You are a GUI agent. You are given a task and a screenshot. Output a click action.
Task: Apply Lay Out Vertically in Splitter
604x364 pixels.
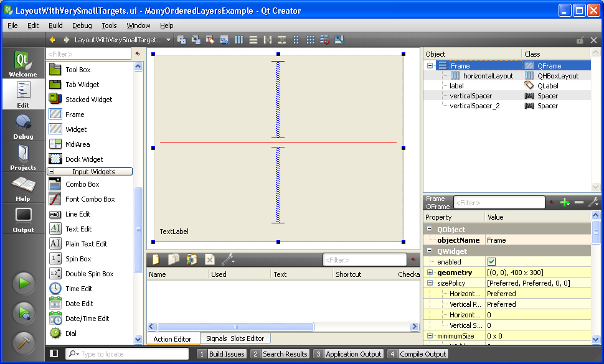click(282, 40)
